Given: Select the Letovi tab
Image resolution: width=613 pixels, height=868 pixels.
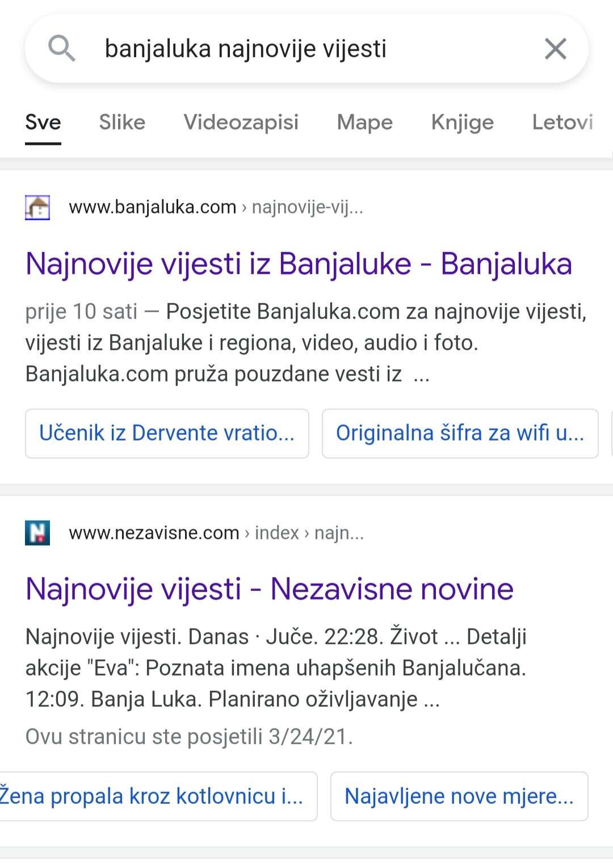Looking at the screenshot, I should [562, 123].
